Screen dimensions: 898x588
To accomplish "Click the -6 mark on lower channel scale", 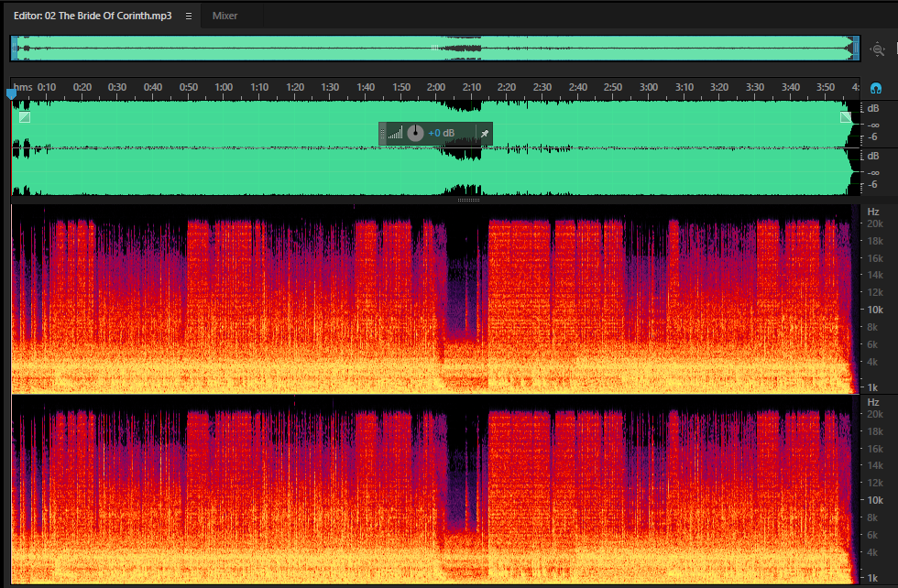I will [872, 184].
